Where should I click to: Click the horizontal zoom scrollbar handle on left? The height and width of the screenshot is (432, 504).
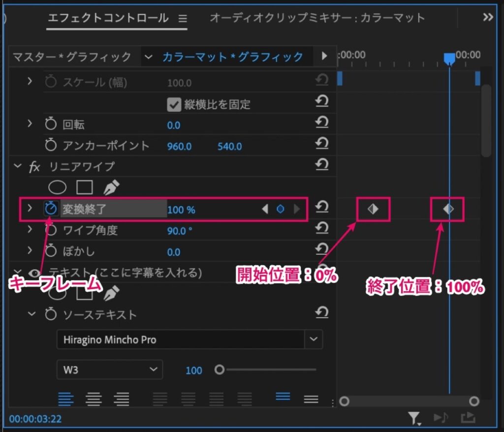pos(344,401)
